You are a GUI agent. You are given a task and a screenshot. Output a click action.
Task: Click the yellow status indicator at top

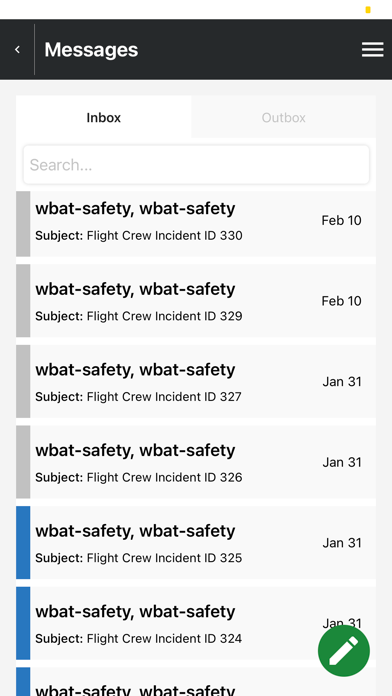pyautogui.click(x=368, y=10)
